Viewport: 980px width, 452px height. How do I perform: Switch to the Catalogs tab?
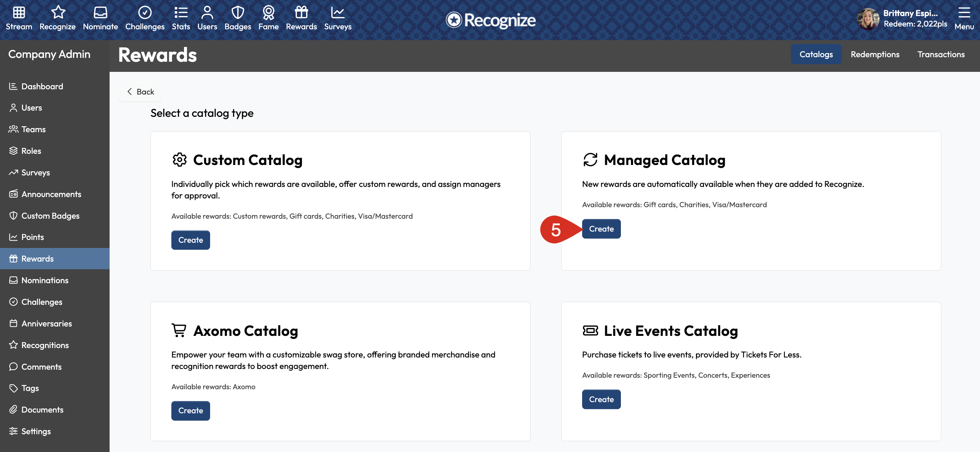pos(816,54)
